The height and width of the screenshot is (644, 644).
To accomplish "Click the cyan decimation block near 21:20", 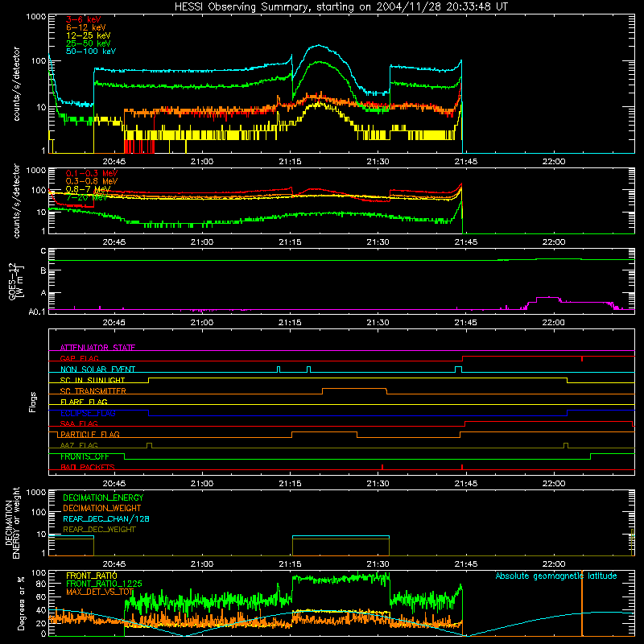I will point(341,536).
